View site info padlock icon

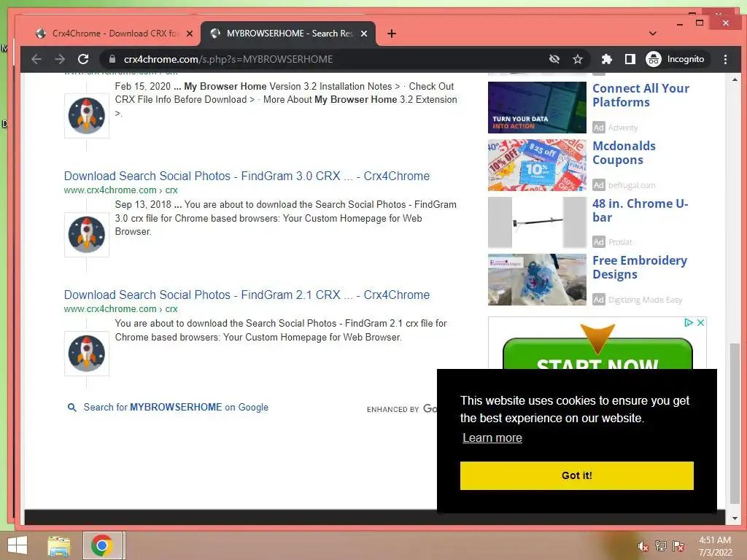pos(112,59)
